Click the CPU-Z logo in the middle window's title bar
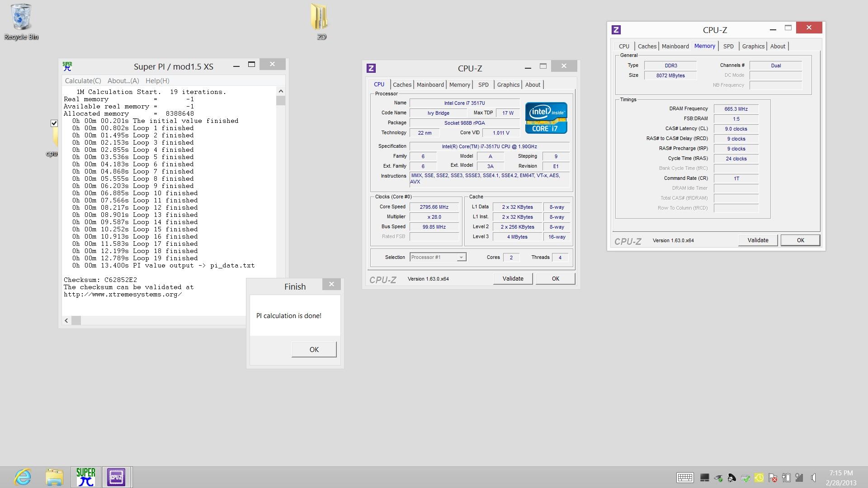 point(371,68)
